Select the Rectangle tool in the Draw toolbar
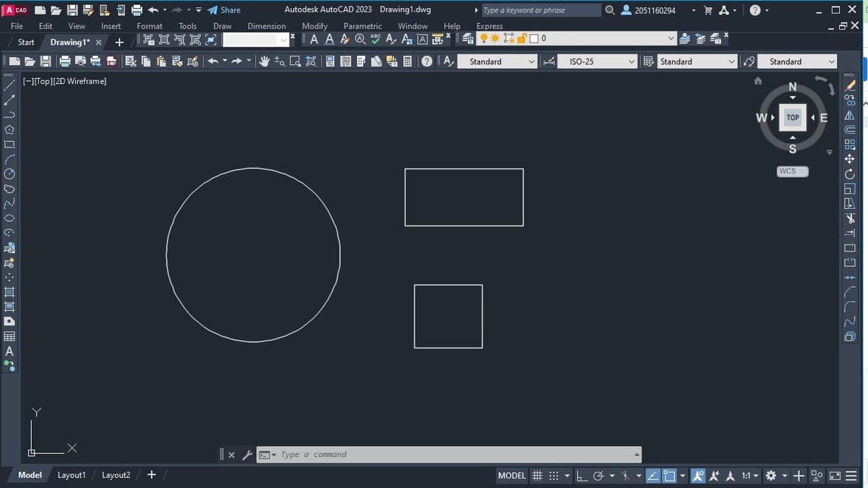Viewport: 868px width, 488px height. tap(9, 144)
